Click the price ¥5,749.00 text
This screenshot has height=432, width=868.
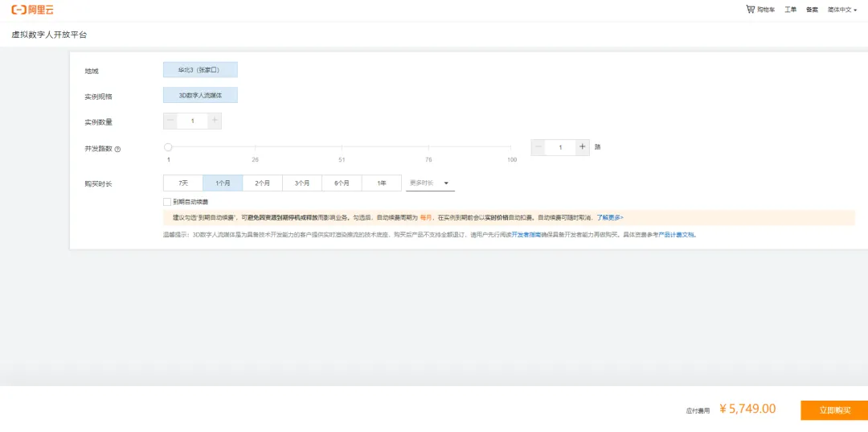click(748, 409)
